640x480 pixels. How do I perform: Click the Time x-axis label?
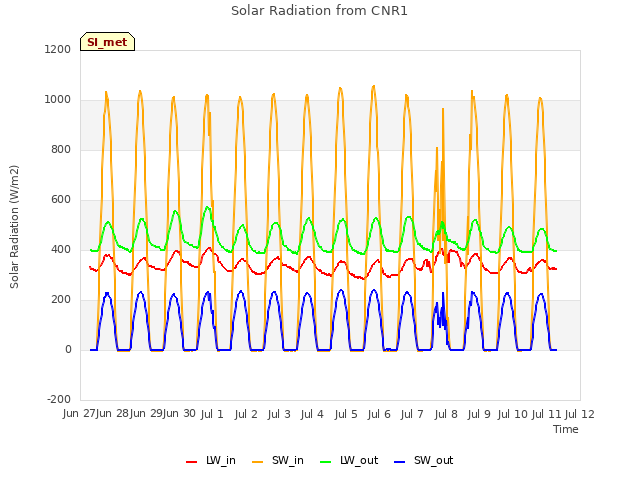pos(566,429)
